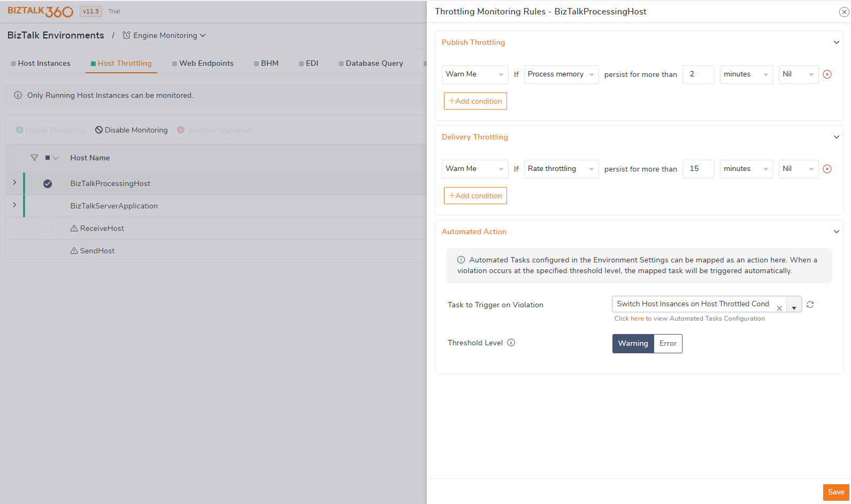
Task: Click ReceiveHost warning triangle icon
Action: click(x=74, y=228)
